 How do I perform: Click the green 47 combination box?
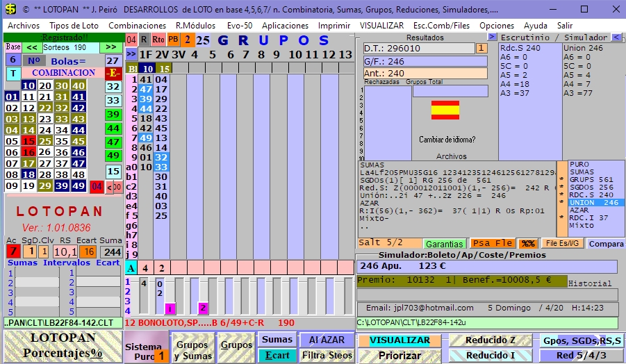(x=113, y=142)
